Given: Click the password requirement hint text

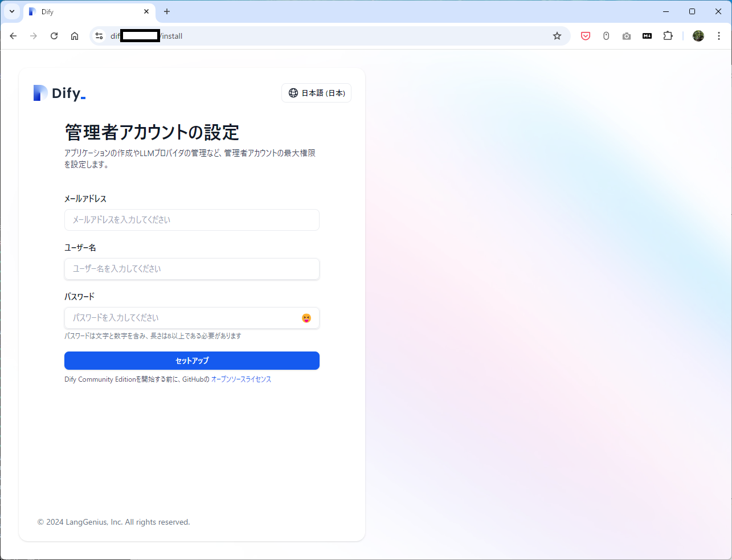Looking at the screenshot, I should click(153, 336).
